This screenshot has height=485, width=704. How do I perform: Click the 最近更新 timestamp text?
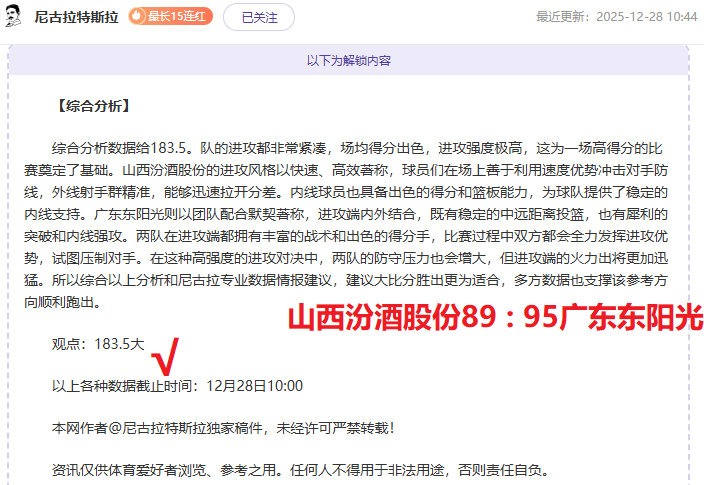point(616,17)
